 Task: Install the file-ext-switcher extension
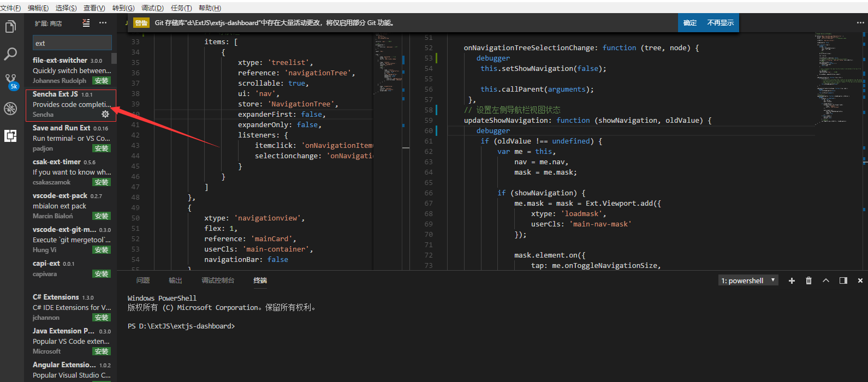pyautogui.click(x=102, y=81)
